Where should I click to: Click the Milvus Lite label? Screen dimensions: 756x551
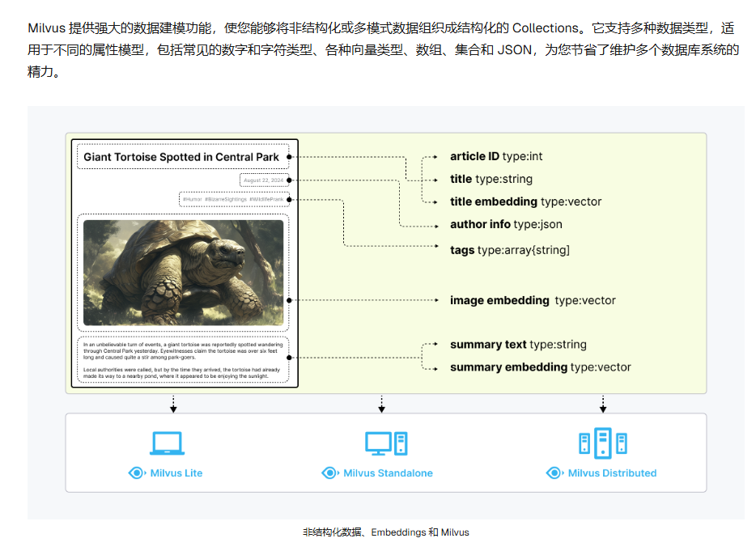click(176, 473)
